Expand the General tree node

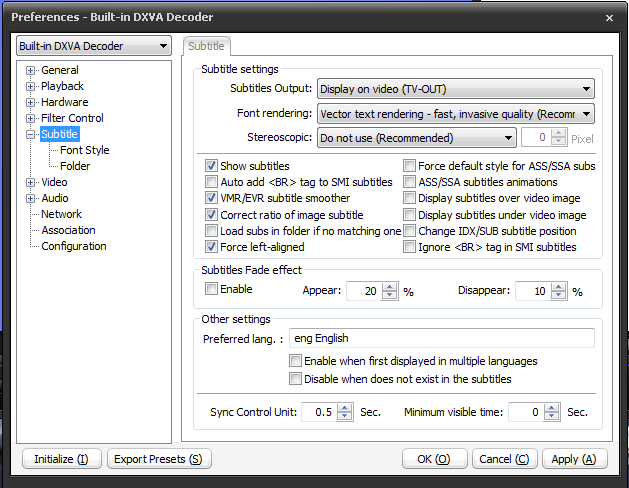point(30,71)
